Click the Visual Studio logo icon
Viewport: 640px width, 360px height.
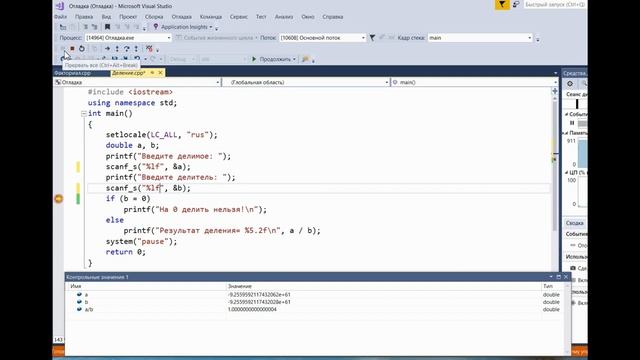click(x=60, y=6)
